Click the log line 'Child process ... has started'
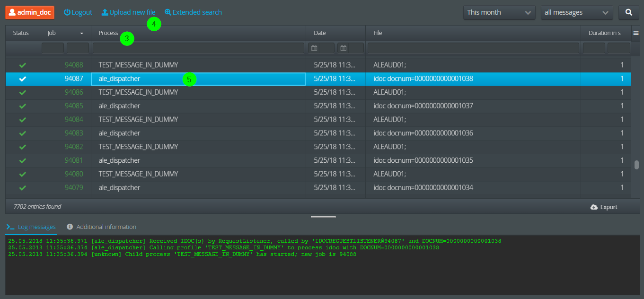This screenshot has width=644, height=299. tap(182, 255)
